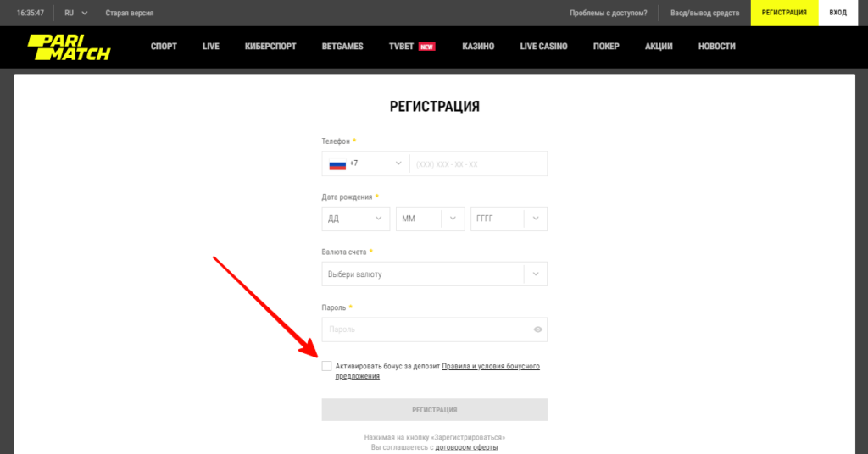
Task: Expand the Выбери валюту currency dropdown
Action: coord(434,274)
